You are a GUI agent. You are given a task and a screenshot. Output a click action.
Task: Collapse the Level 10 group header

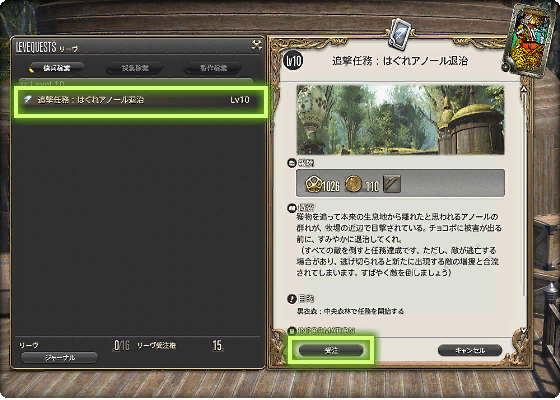click(136, 83)
